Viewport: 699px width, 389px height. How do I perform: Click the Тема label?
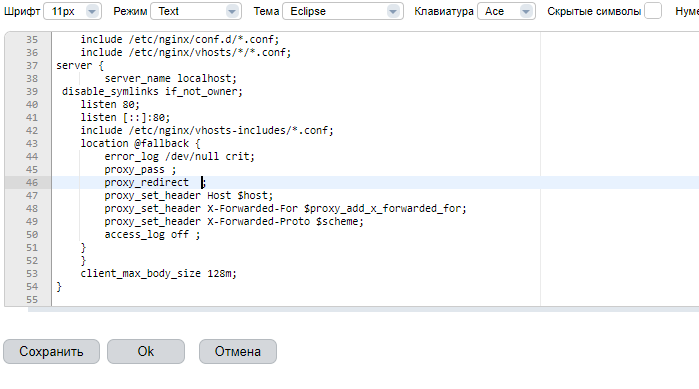pyautogui.click(x=266, y=11)
